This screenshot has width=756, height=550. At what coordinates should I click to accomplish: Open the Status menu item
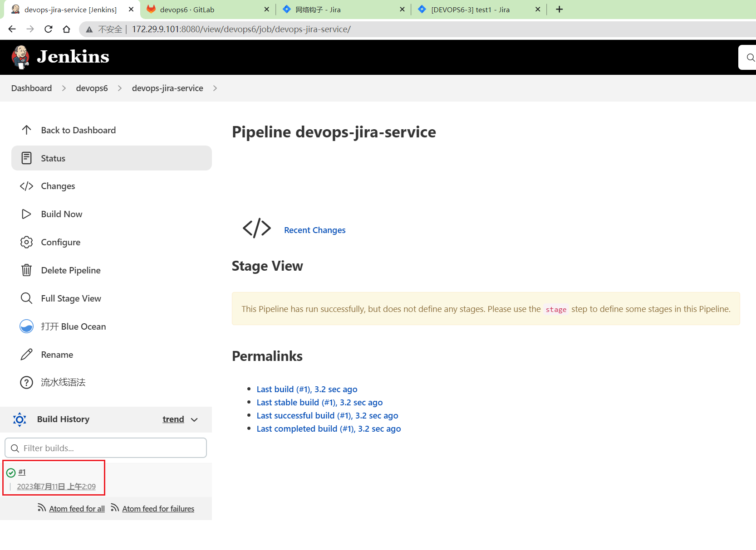tap(112, 158)
